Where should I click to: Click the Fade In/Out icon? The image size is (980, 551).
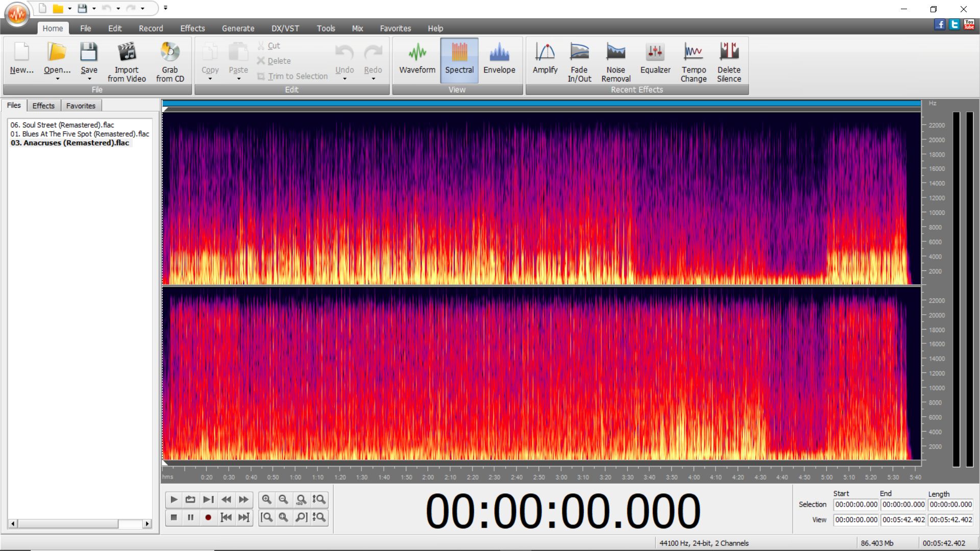579,59
